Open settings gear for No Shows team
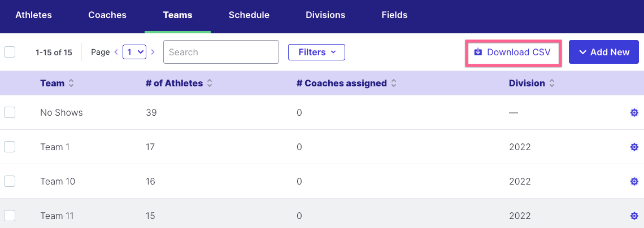 [634, 112]
